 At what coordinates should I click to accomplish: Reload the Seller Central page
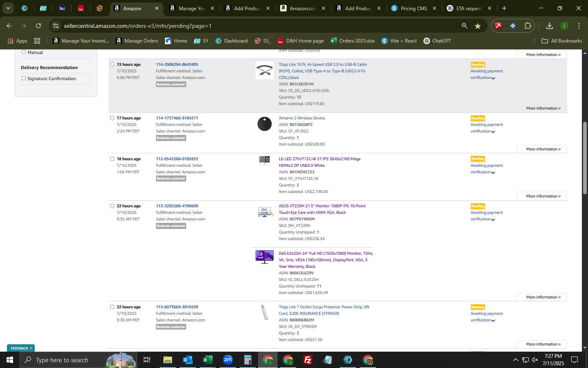[x=38, y=26]
